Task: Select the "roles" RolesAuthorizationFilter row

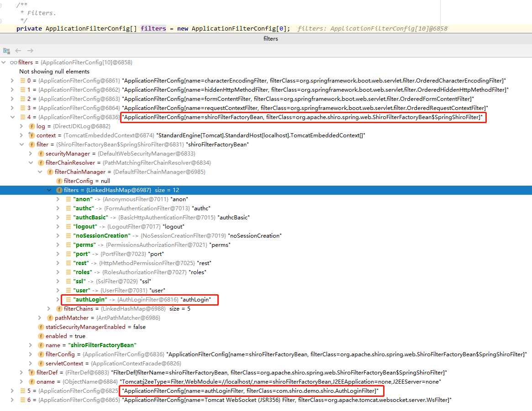Action: click(x=266, y=272)
